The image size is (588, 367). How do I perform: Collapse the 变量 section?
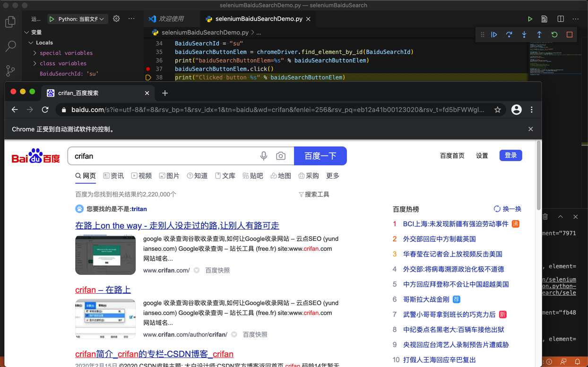coord(26,33)
